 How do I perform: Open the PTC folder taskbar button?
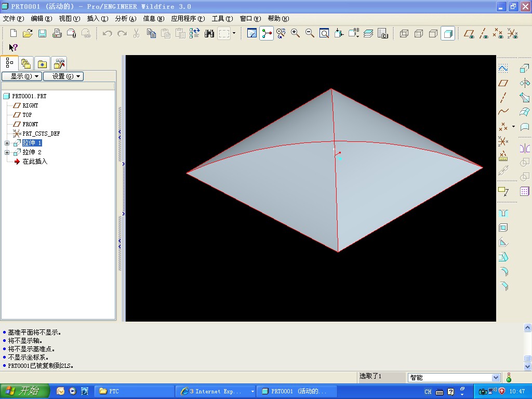click(134, 391)
